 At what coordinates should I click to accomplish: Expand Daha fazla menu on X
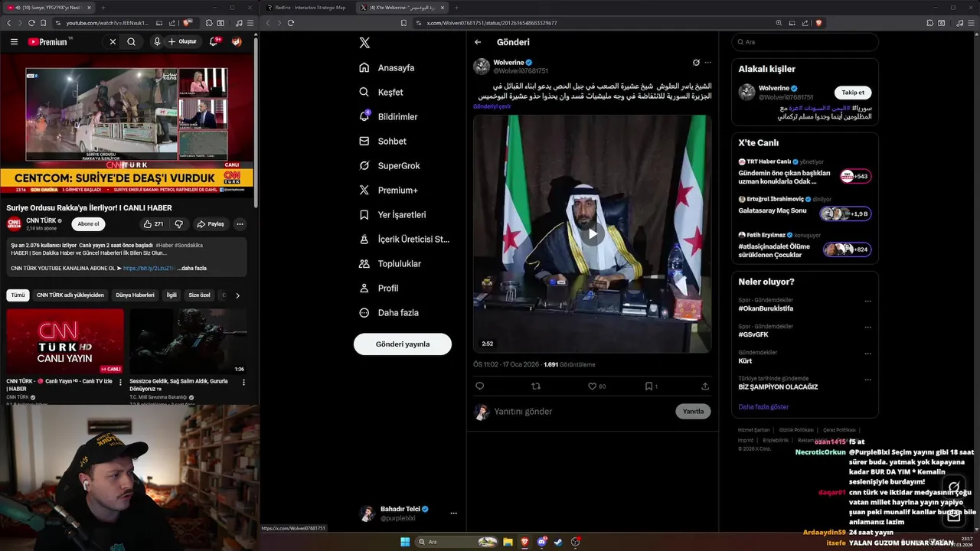point(388,312)
